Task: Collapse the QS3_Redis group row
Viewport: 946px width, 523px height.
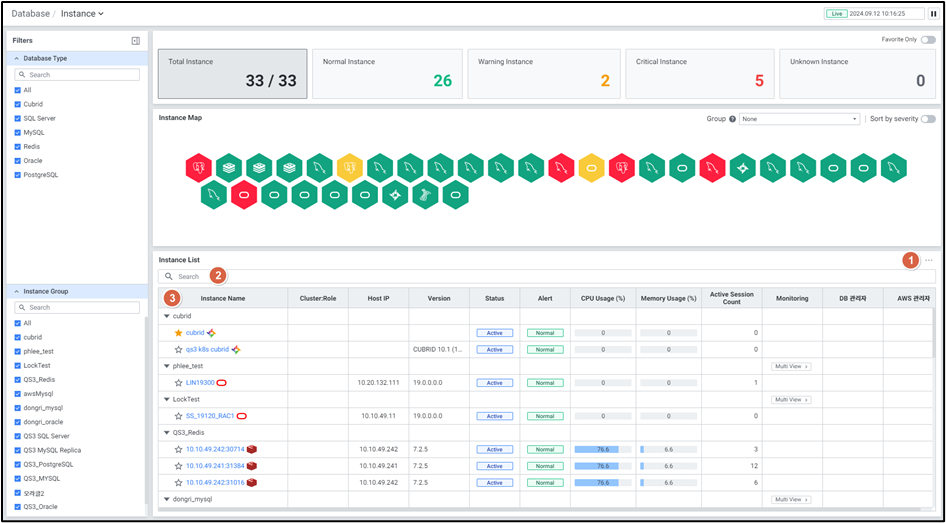Action: pos(167,433)
